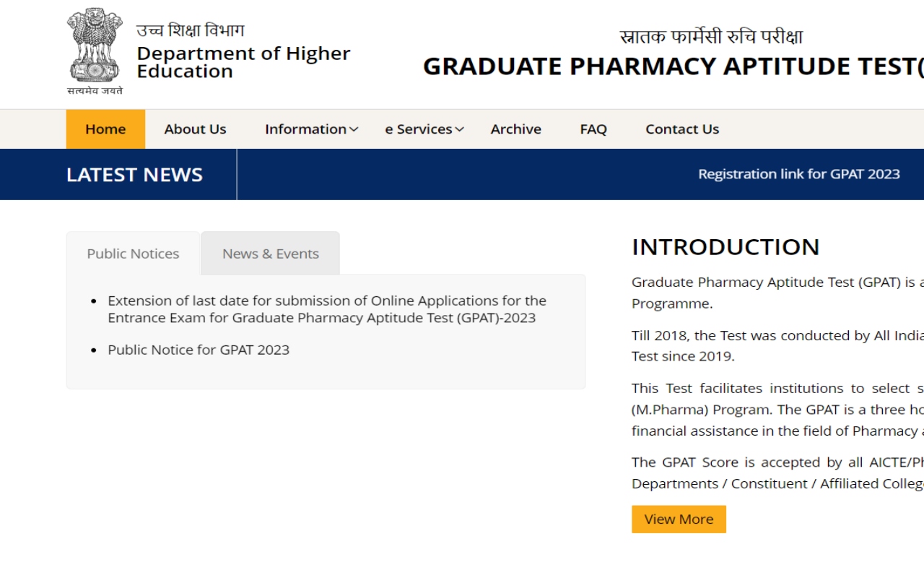Expand the Information dropdown menu
This screenshot has height=578, width=924.
tap(311, 129)
